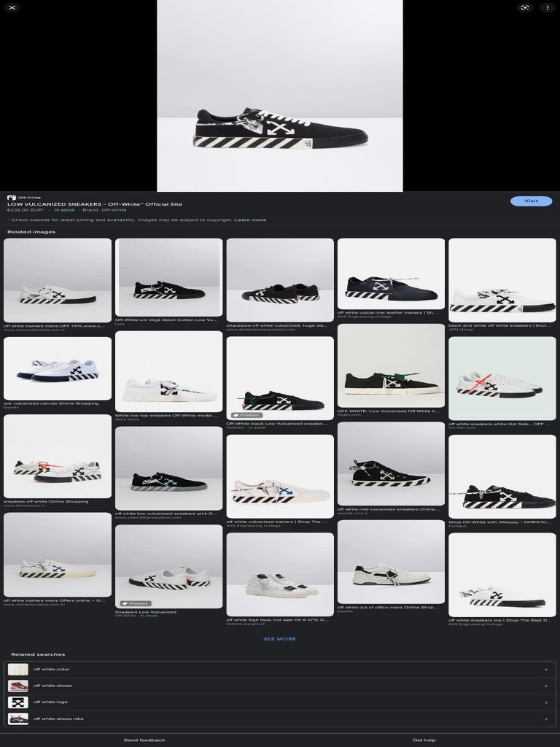This screenshot has height=747, width=560.
Task: Close the image viewer with the X icon
Action: [12, 7]
